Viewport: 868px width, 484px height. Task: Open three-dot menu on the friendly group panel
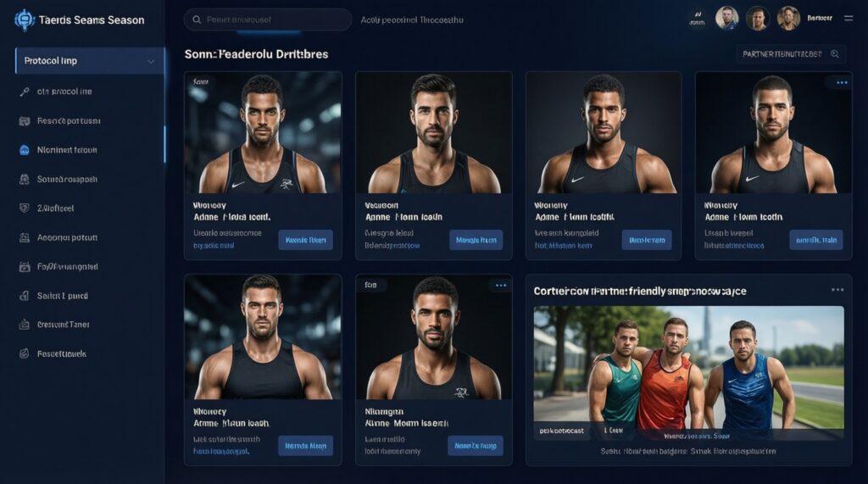click(837, 290)
